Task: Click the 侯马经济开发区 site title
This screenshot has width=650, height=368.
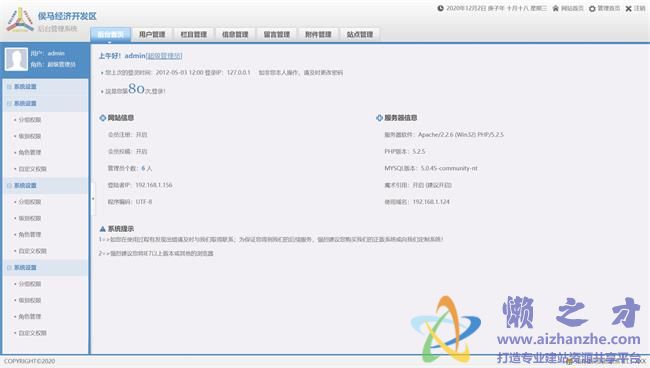Action: (x=67, y=16)
